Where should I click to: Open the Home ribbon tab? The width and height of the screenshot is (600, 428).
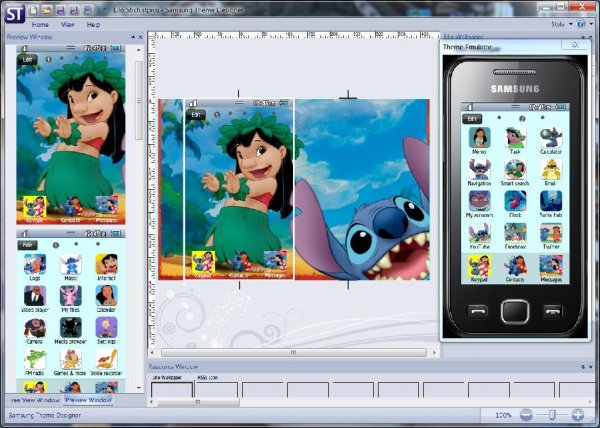tap(40, 24)
